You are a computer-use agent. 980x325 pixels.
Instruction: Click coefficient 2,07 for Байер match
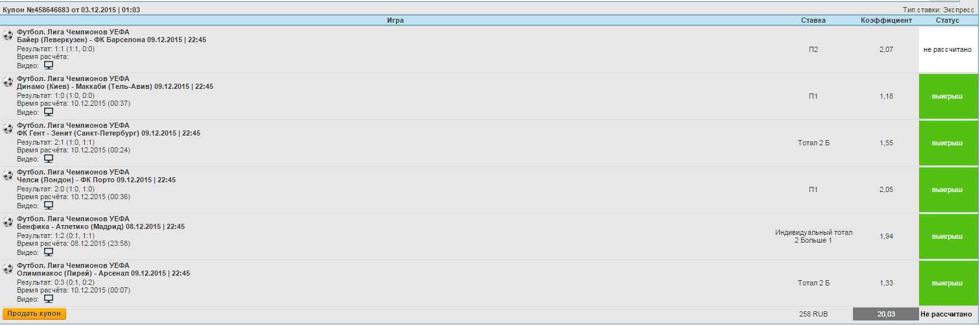[x=886, y=49]
